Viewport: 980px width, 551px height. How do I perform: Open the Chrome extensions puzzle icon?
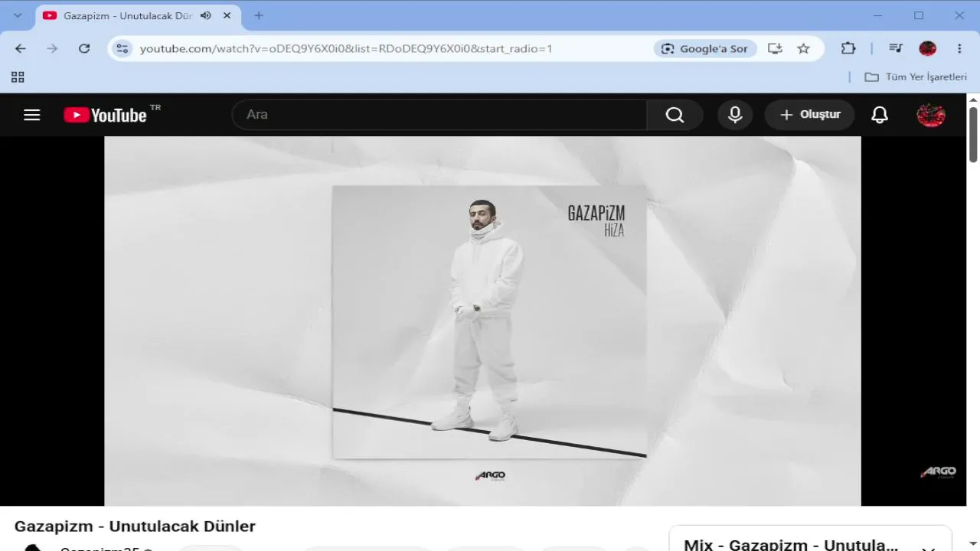click(848, 48)
